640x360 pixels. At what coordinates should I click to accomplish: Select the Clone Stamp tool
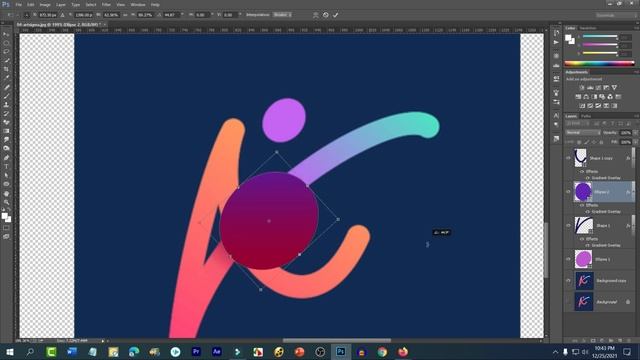click(x=6, y=105)
